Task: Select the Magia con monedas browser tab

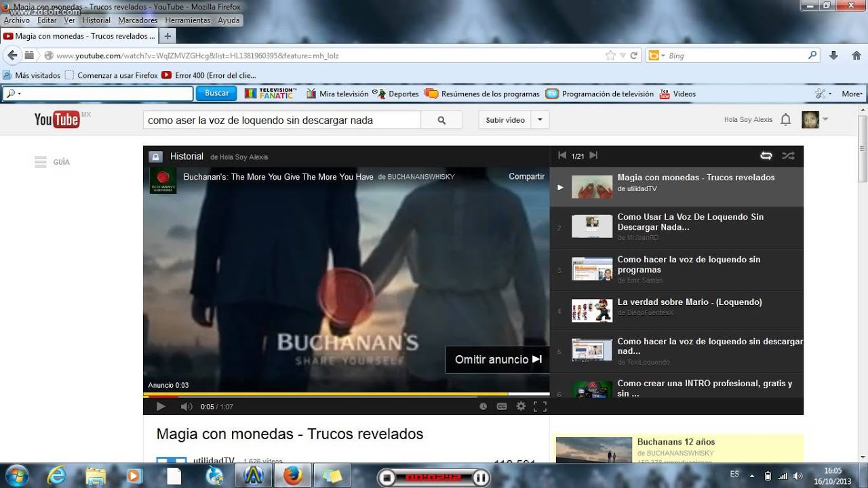Action: tap(79, 36)
